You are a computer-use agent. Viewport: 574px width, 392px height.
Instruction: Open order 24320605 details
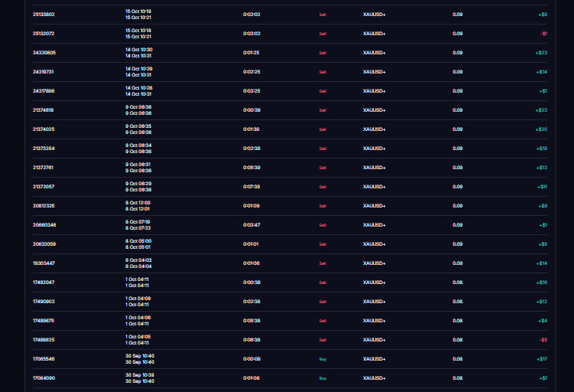[44, 53]
